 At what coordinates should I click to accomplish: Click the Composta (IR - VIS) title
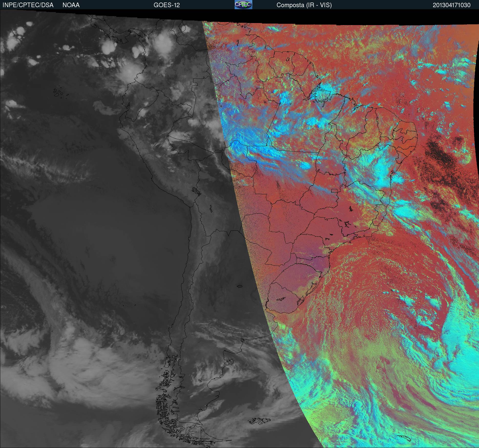(304, 5)
